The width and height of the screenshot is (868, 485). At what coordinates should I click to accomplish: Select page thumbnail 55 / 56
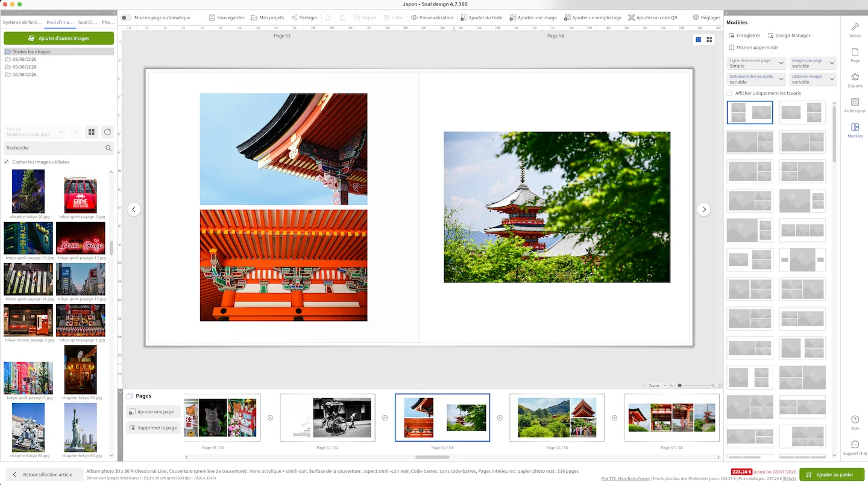pos(557,417)
